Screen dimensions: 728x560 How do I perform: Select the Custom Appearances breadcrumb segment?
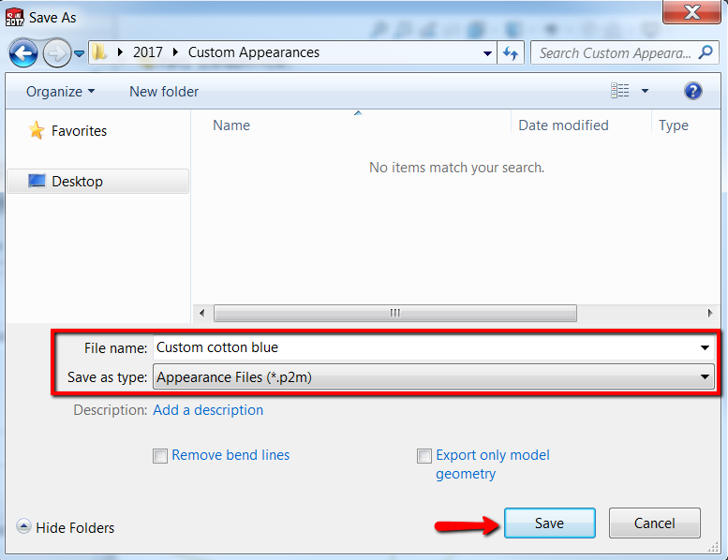pos(254,52)
